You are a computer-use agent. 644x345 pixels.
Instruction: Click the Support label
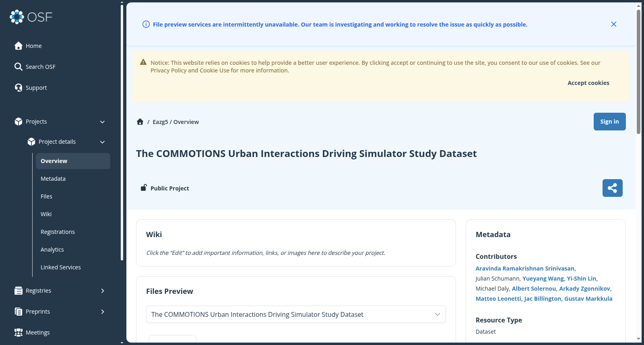pyautogui.click(x=36, y=88)
